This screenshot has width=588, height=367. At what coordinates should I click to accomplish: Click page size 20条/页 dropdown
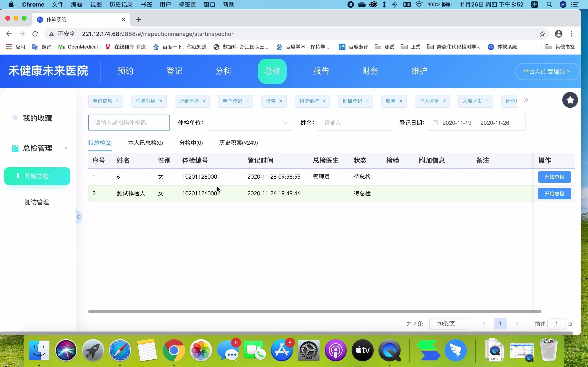[450, 323]
